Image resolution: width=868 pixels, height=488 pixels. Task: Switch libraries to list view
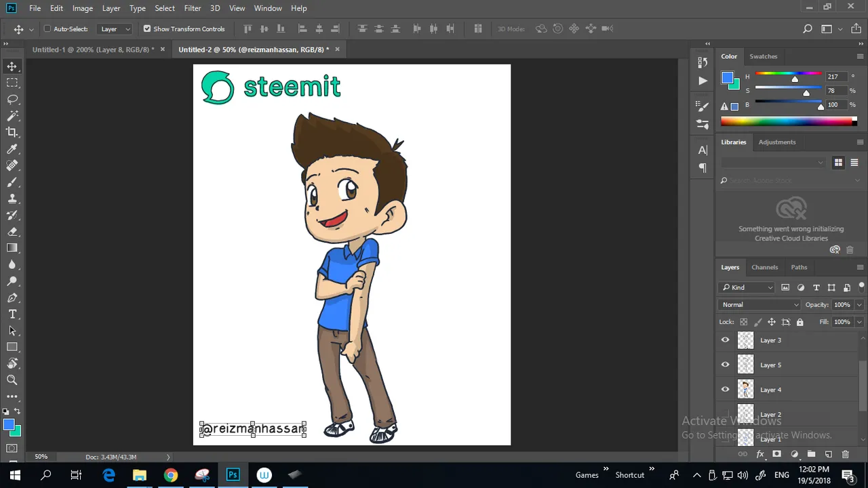click(x=854, y=163)
